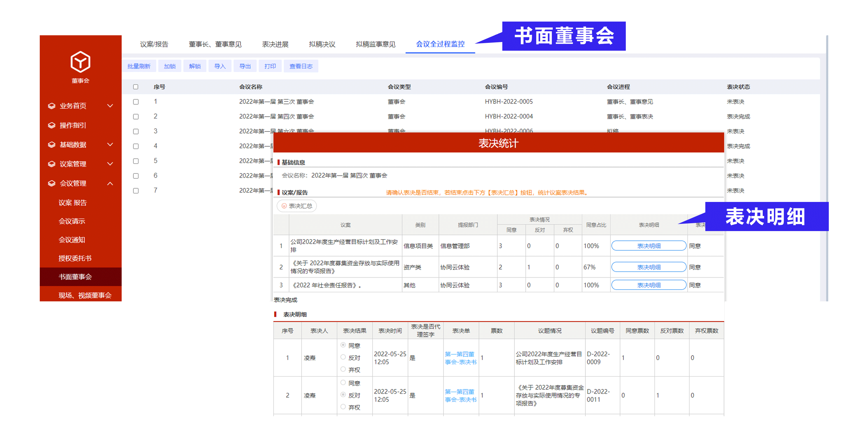Tick the select-all checkbox in table header
Screen dimensions: 868x433
click(136, 87)
